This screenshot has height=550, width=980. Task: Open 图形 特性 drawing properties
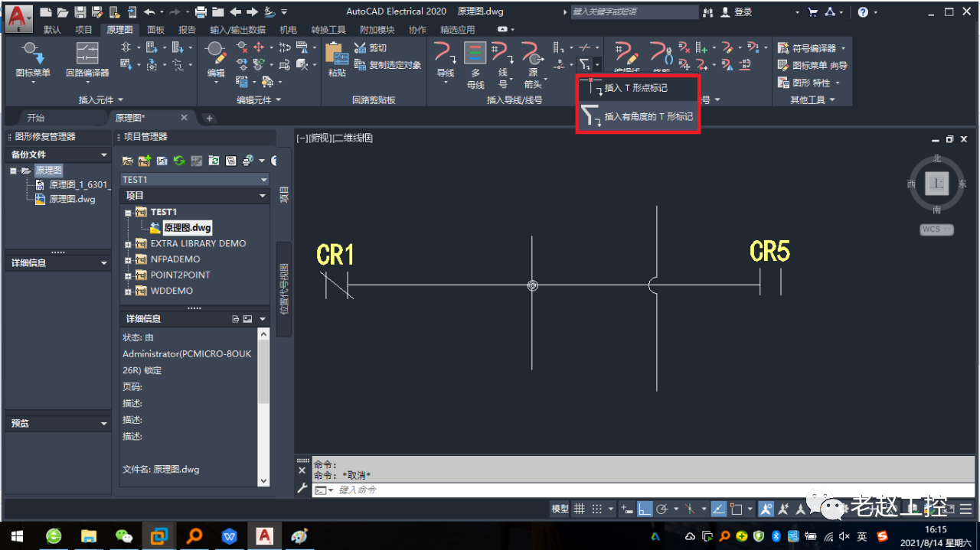pos(808,83)
